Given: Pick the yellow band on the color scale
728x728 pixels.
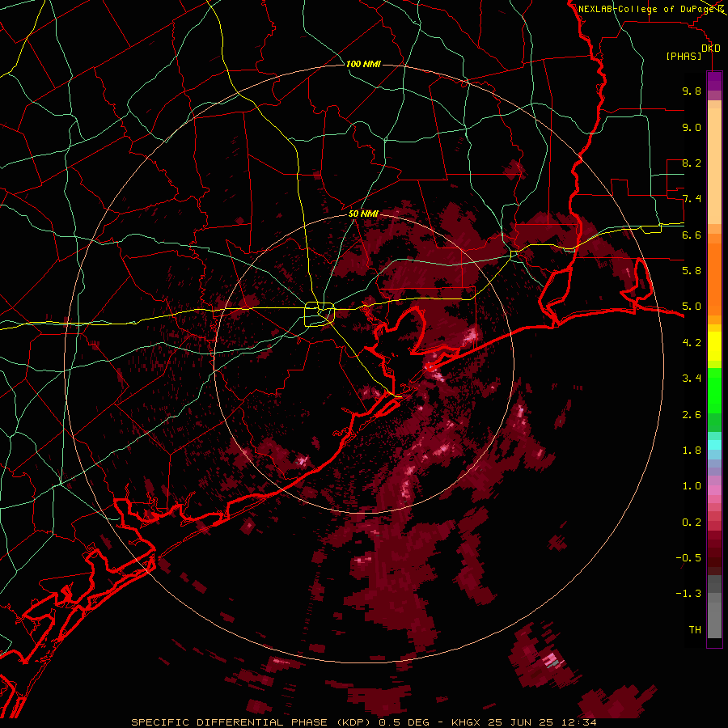Looking at the screenshot, I should (714, 346).
